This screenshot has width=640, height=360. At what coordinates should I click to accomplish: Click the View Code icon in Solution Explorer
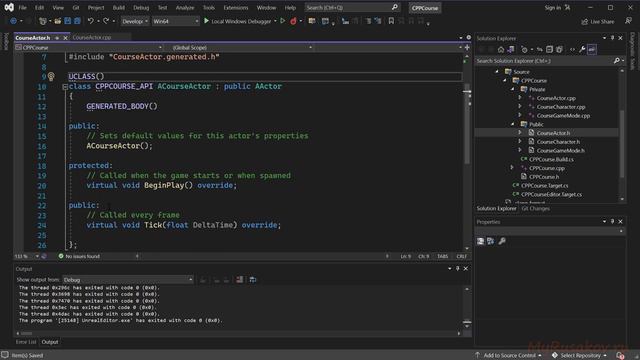tap(572, 49)
